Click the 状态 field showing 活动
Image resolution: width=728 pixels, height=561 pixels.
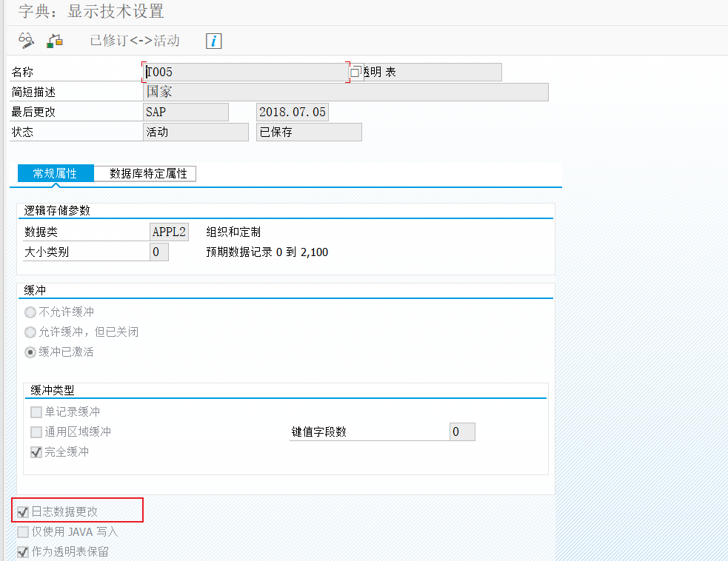[x=196, y=132]
